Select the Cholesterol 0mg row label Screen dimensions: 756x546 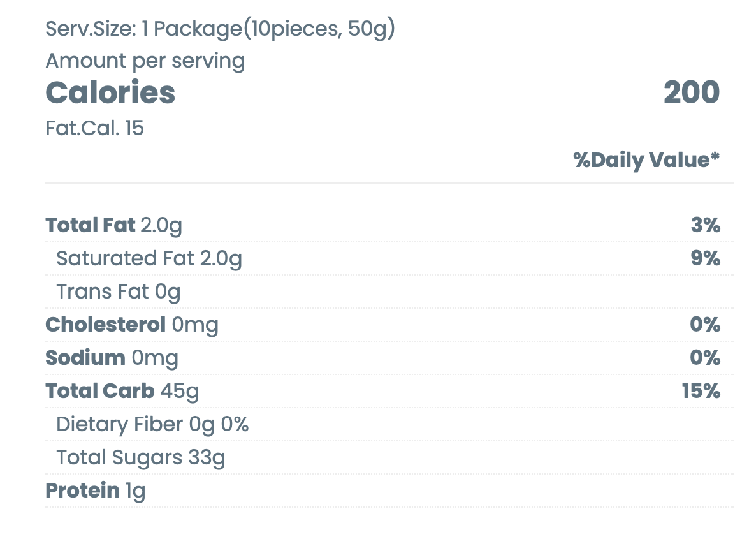coord(132,325)
